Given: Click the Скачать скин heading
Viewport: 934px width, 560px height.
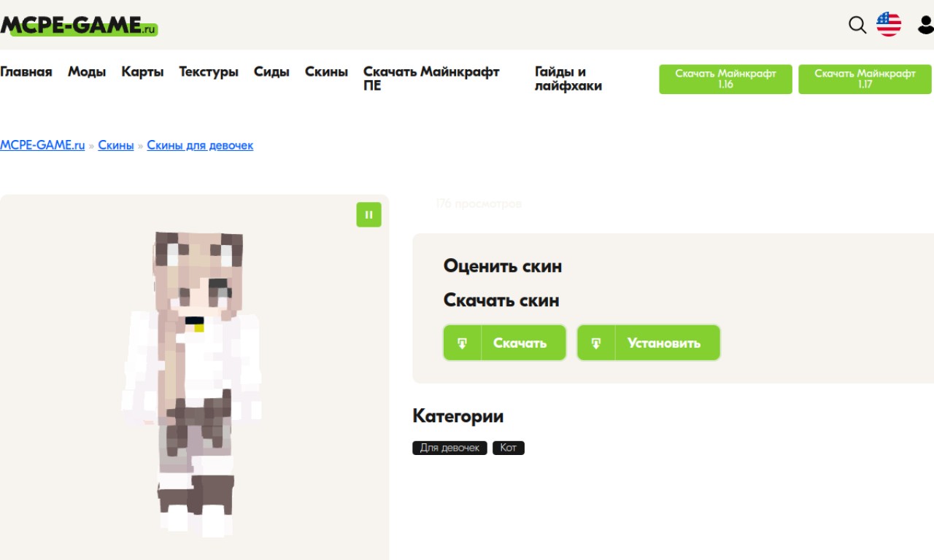Looking at the screenshot, I should point(501,300).
